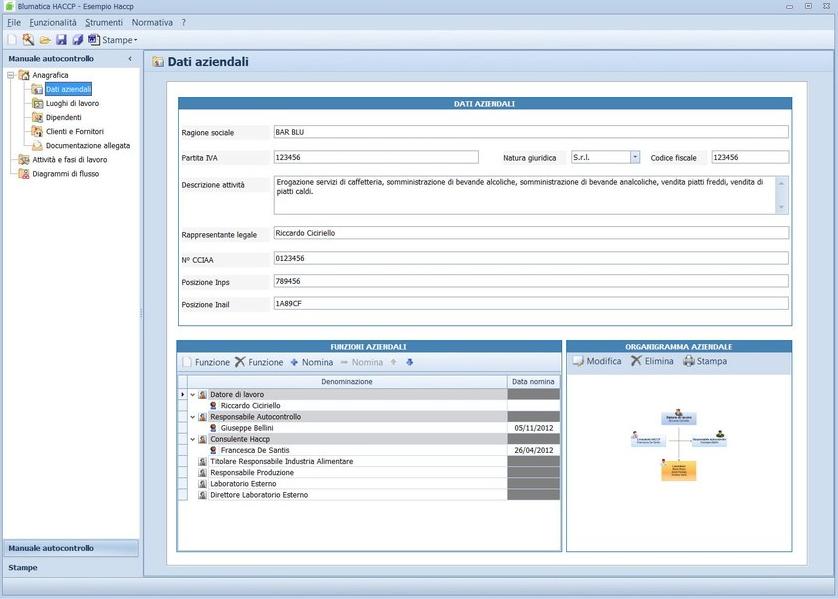Switch to the Stampe panel at bottom
The height and width of the screenshot is (599, 838).
(23, 567)
